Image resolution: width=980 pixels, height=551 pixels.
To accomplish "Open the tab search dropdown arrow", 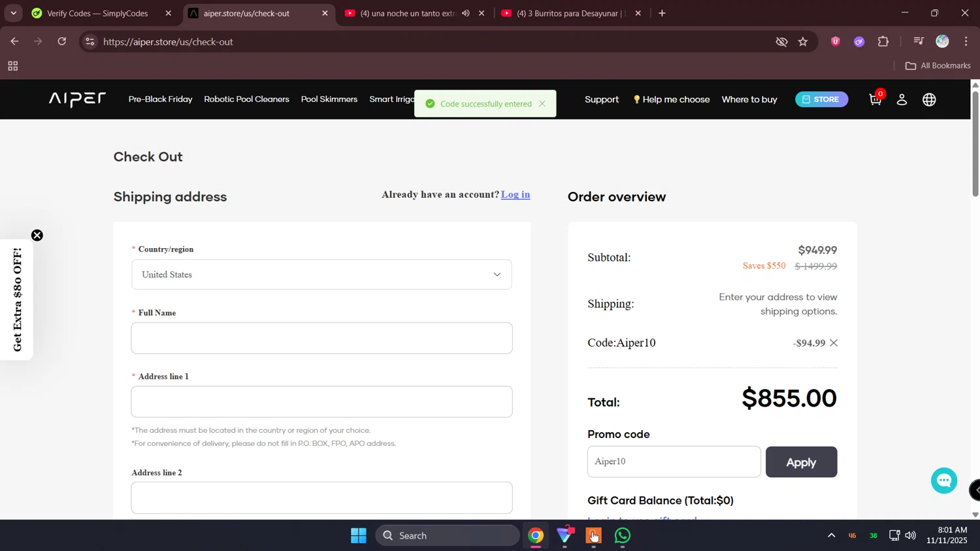I will tap(13, 13).
